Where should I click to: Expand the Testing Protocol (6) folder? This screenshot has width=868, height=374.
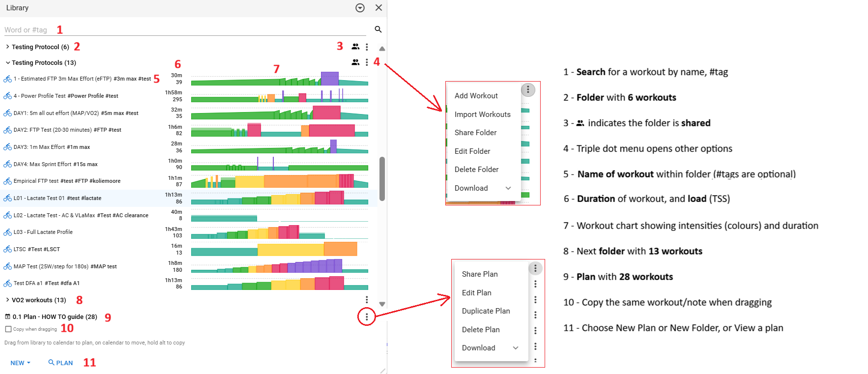click(7, 47)
